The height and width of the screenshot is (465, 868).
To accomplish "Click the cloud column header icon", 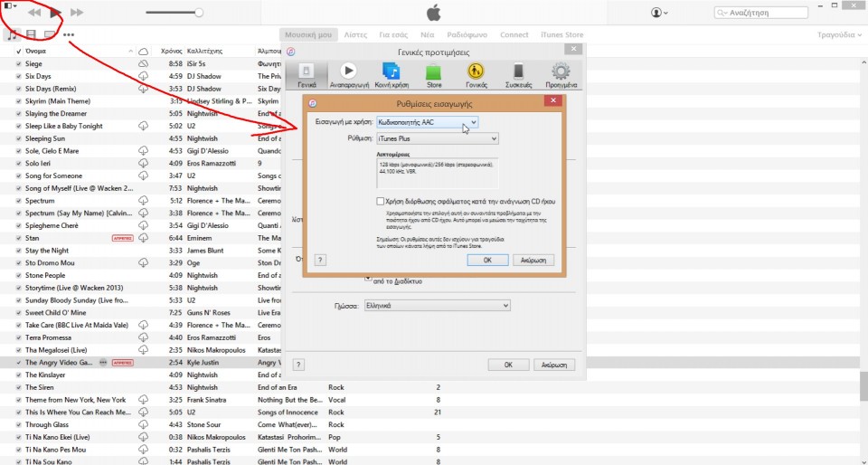I will (x=144, y=51).
